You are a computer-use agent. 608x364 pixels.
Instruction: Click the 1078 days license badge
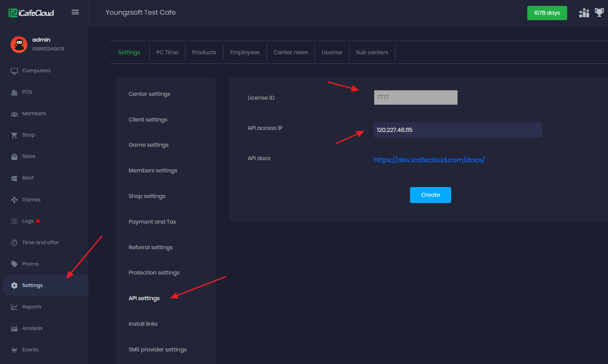pyautogui.click(x=547, y=13)
